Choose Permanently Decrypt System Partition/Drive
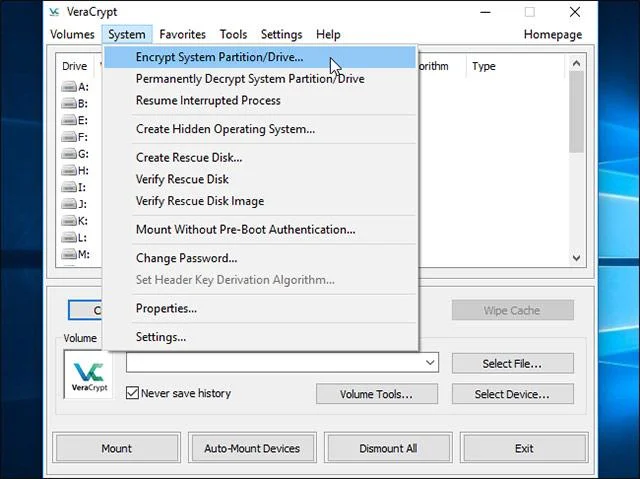 (260, 79)
